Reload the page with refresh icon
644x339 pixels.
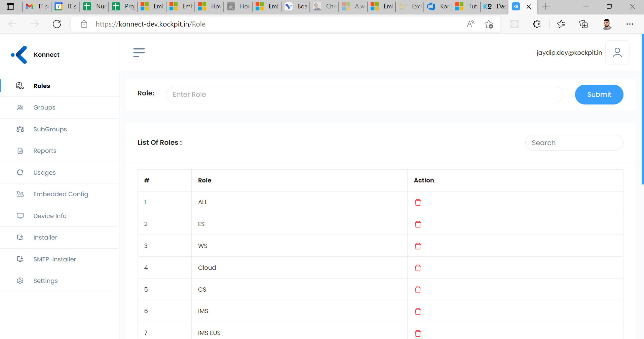pos(57,24)
